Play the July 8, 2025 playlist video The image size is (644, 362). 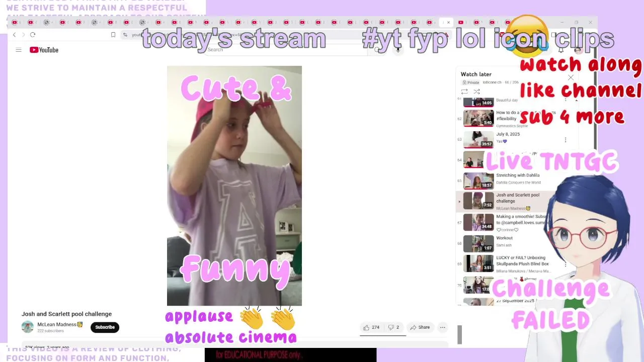pyautogui.click(x=478, y=139)
